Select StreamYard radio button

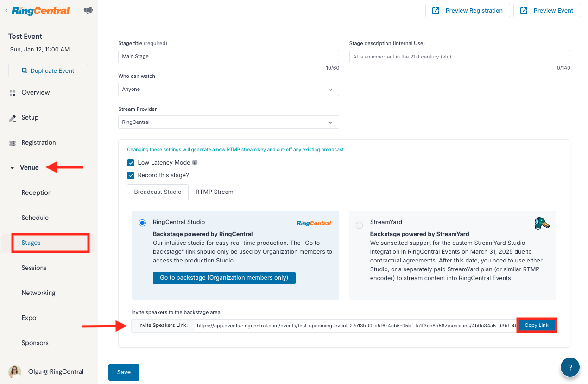360,225
